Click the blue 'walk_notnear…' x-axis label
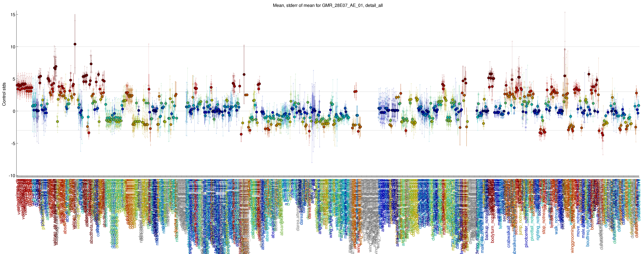The image size is (644, 254). tap(556, 207)
